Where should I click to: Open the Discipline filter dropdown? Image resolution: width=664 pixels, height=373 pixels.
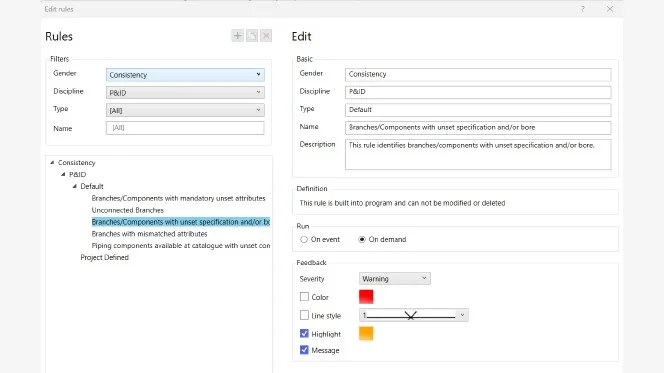[x=185, y=93]
